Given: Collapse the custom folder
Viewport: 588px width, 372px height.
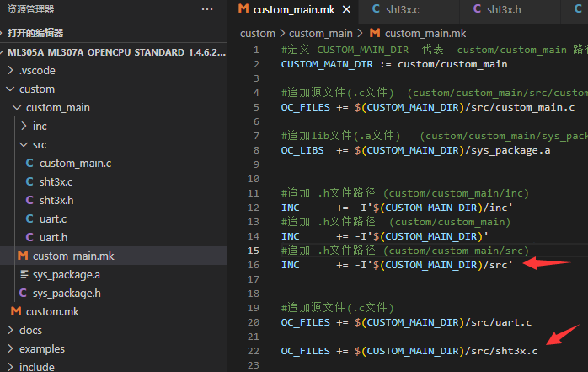Looking at the screenshot, I should (x=10, y=89).
